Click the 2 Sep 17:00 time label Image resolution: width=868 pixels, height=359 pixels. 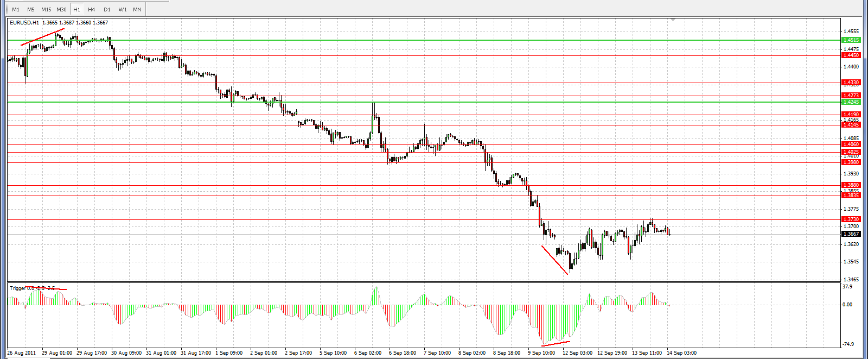coord(298,353)
